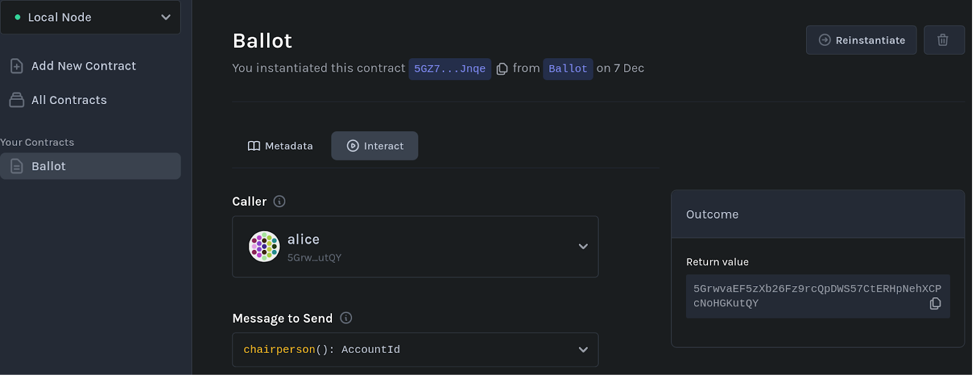Expand the chairperson() message dropdown

pos(582,350)
